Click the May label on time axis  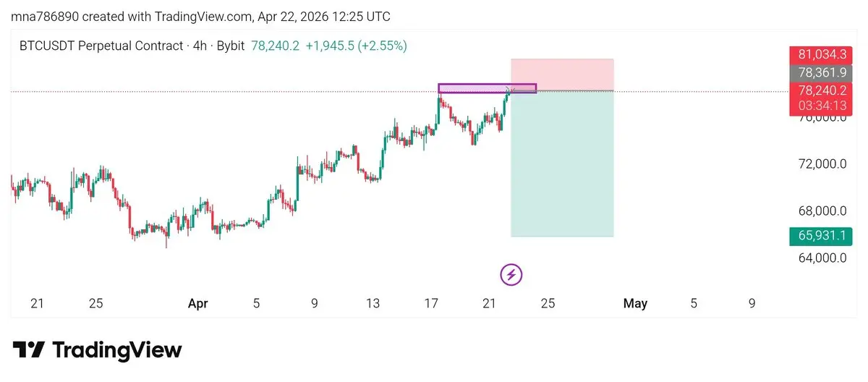(635, 304)
